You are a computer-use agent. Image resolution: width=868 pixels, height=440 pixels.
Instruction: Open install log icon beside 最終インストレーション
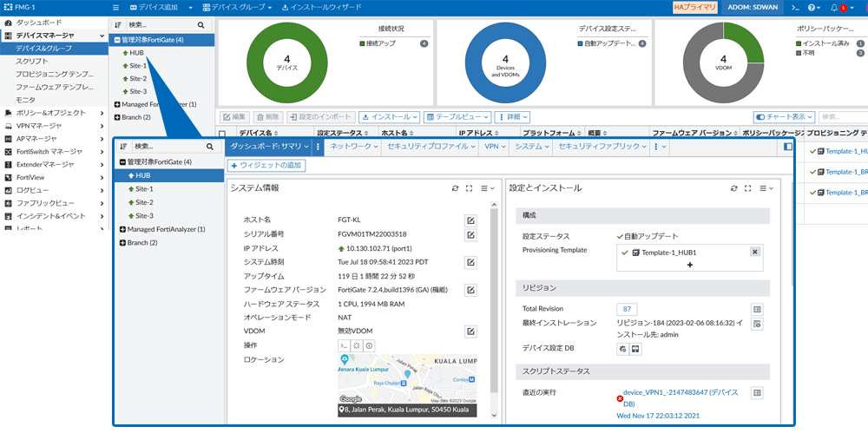point(757,323)
